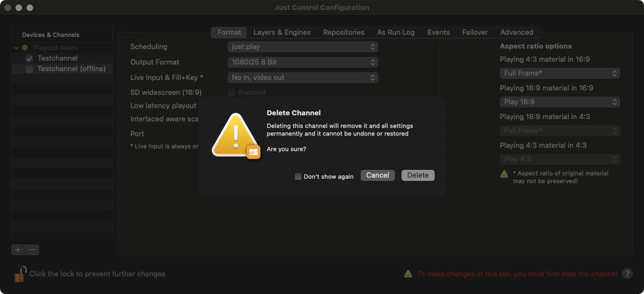Open the Play 4:3 dropdown
The width and height of the screenshot is (644, 294).
560,159
